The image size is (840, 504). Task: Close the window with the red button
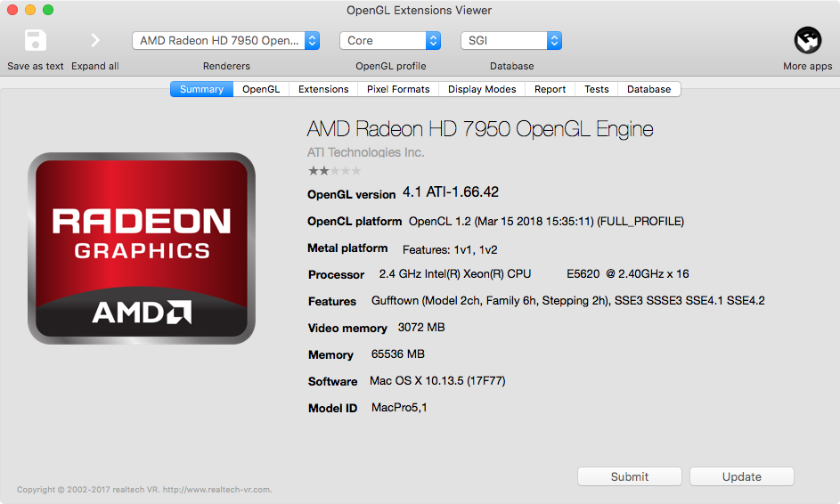12,10
